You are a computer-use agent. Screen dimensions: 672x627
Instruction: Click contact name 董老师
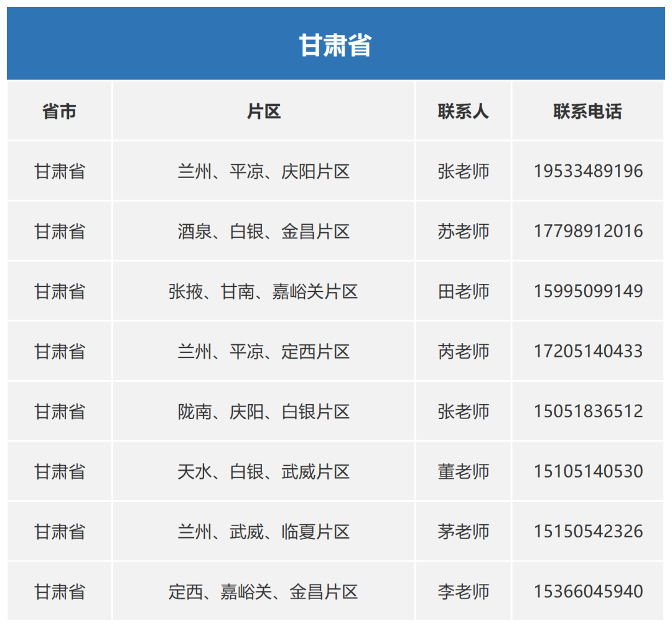[464, 471]
